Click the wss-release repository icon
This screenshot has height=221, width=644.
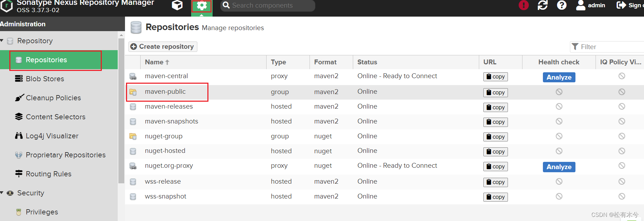point(133,182)
